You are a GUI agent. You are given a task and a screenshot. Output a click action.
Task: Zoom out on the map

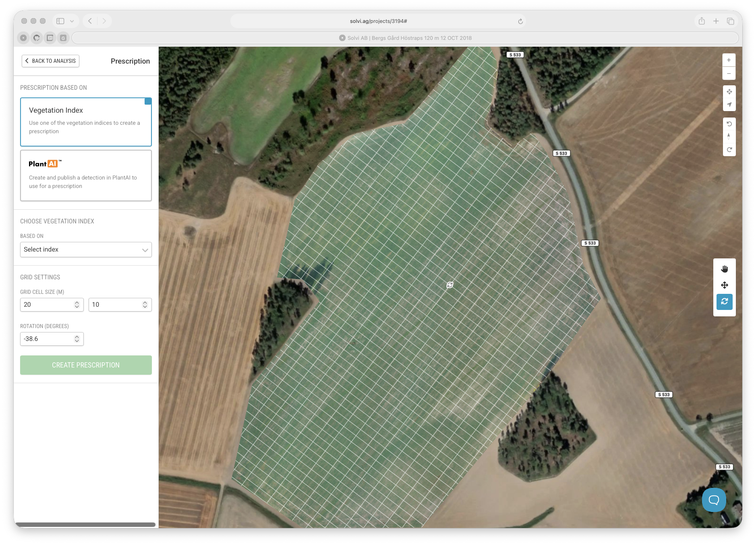pos(729,73)
